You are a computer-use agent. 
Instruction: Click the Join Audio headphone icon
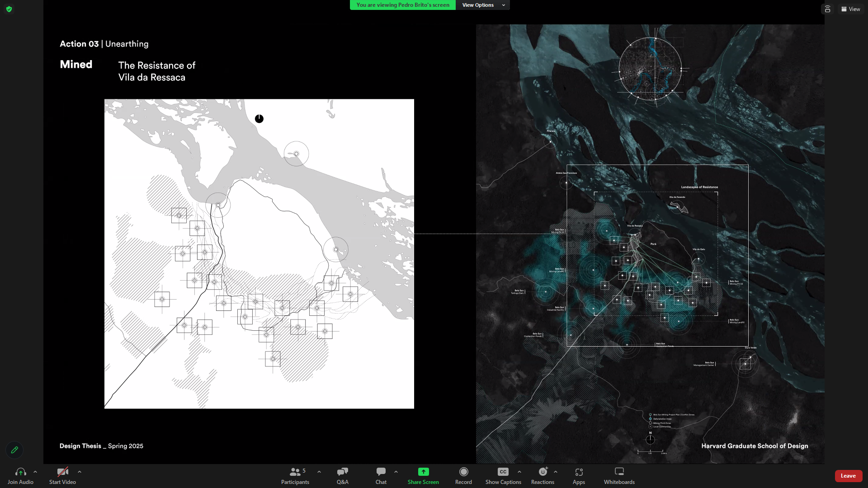coord(20,472)
